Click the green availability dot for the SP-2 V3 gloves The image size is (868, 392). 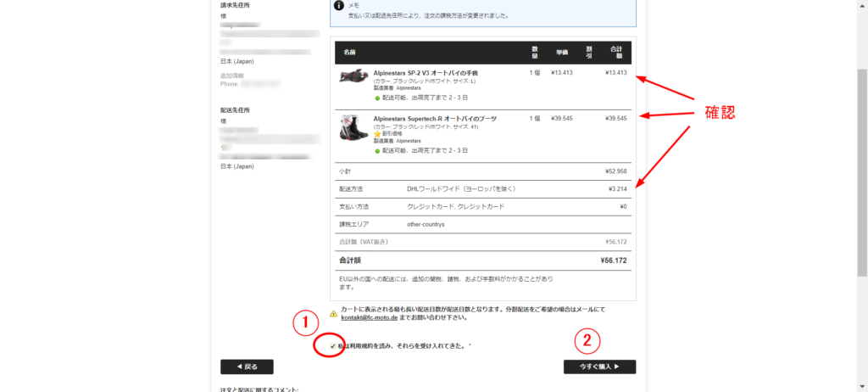click(x=377, y=98)
